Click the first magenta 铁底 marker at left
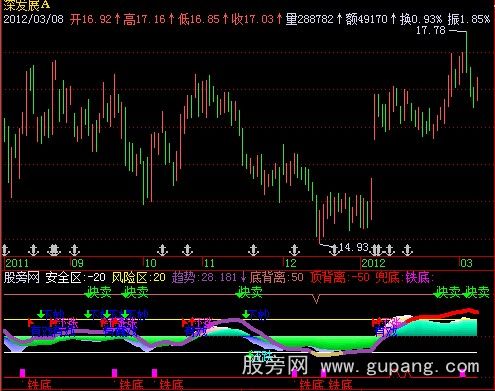The image size is (495, 391). (x=22, y=373)
